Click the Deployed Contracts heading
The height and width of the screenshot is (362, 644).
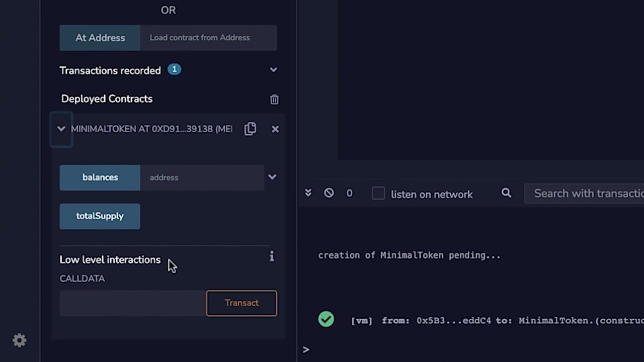pos(107,99)
